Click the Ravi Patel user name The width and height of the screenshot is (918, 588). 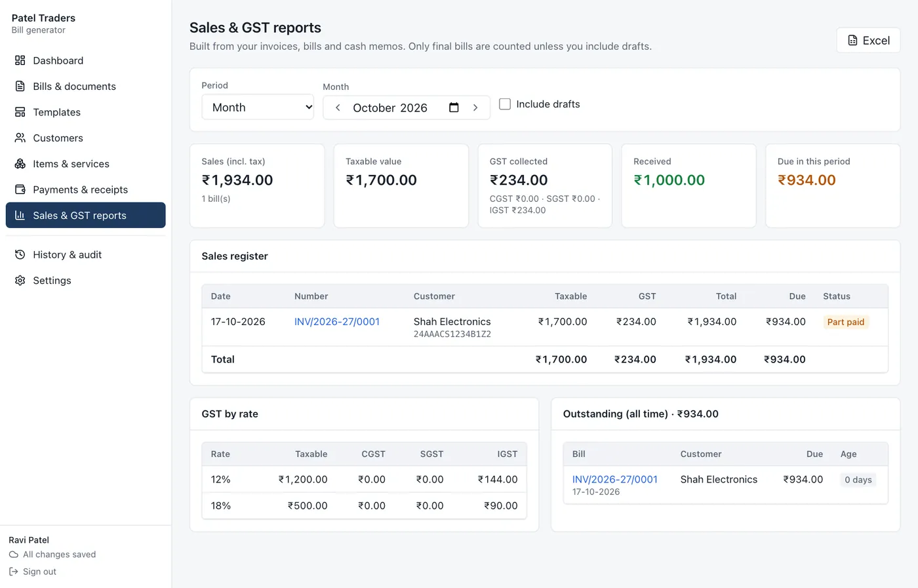29,540
